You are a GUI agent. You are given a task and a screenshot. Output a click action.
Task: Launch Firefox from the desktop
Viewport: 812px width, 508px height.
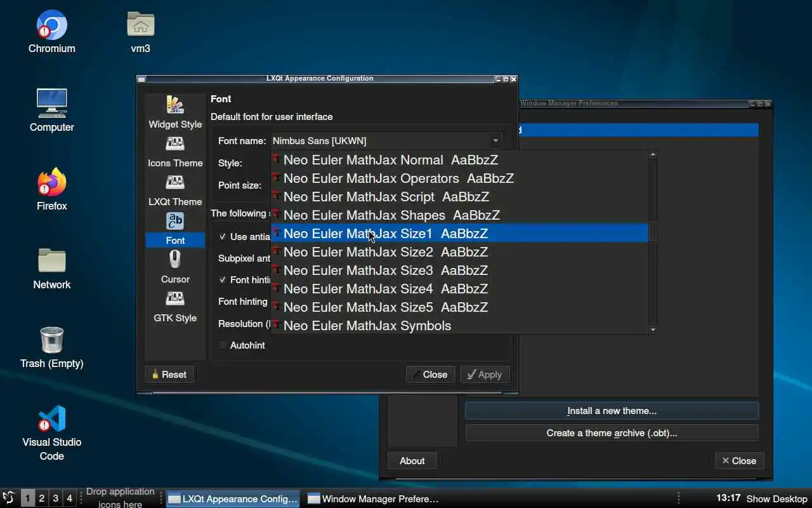[52, 189]
